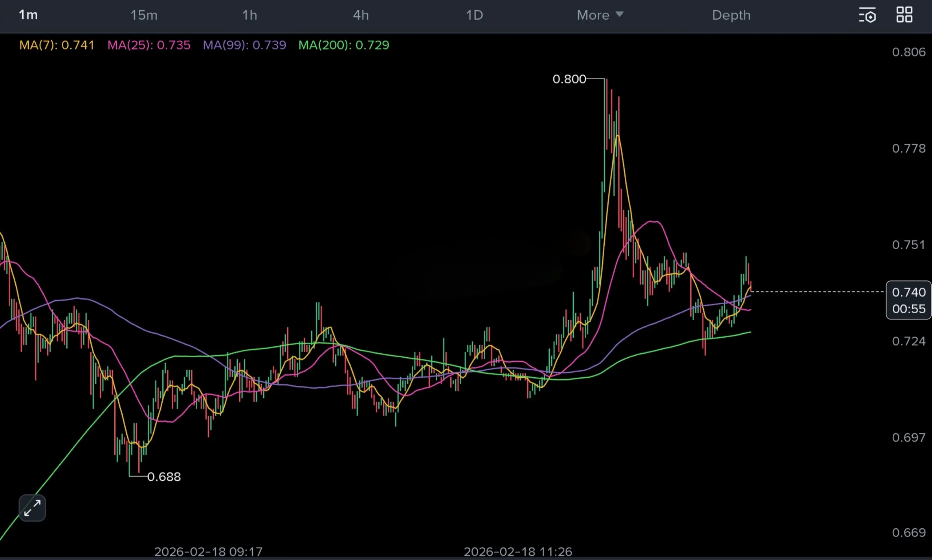Viewport: 932px width, 560px height.
Task: Click the 2026-02-18 11:26 time axis label
Action: (x=518, y=552)
